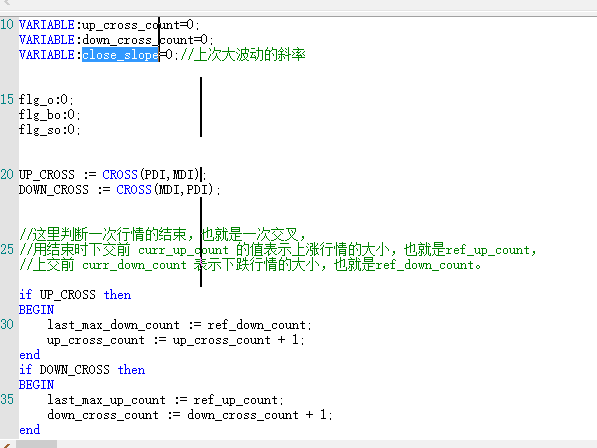Click line number 10 in gutter
Image resolution: width=597 pixels, height=448 pixels.
click(7, 25)
